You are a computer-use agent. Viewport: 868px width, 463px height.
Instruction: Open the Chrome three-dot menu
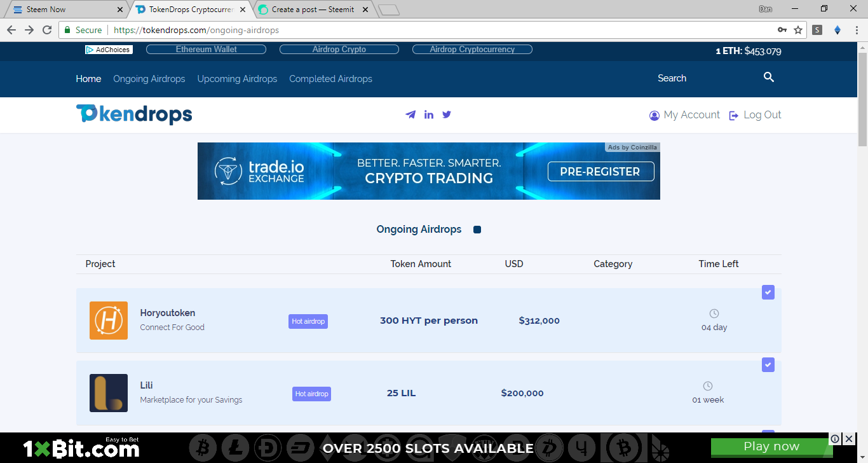tap(855, 30)
